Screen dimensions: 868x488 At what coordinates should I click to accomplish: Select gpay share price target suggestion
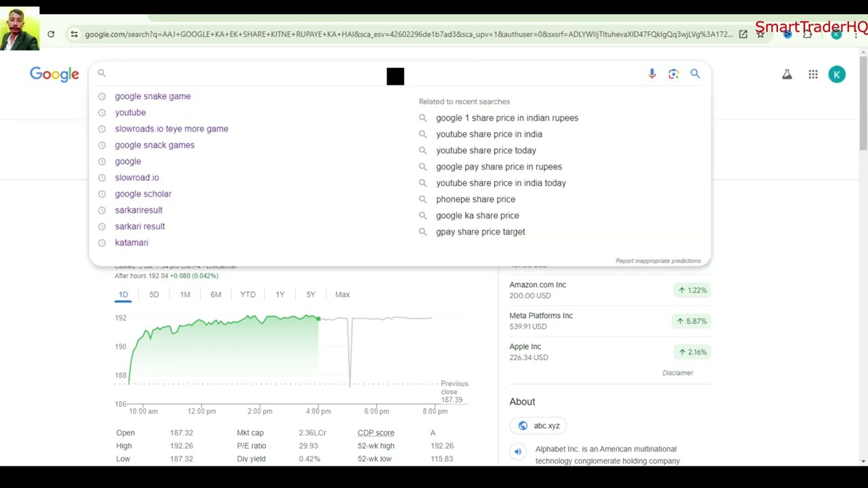(480, 232)
